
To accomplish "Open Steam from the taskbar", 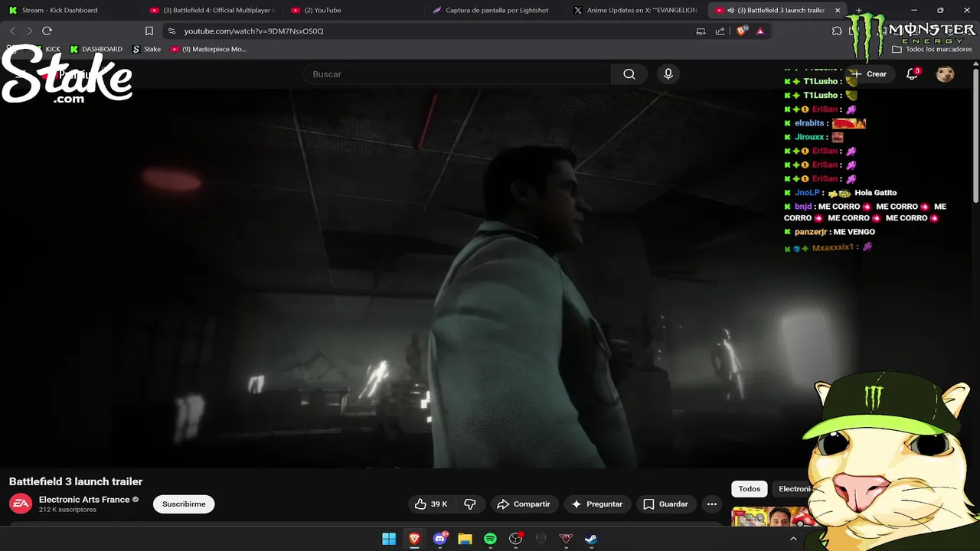I will click(x=591, y=539).
